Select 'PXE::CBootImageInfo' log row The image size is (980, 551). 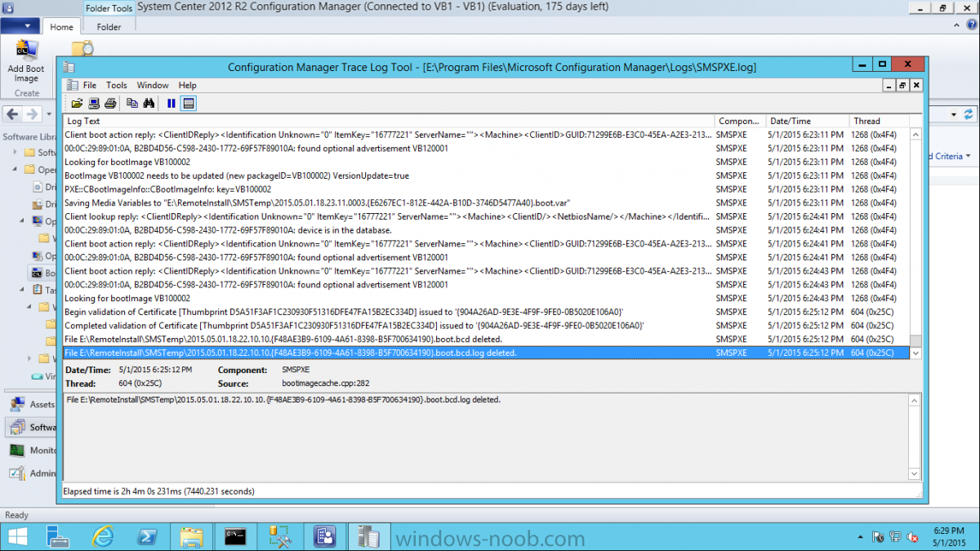[486, 189]
